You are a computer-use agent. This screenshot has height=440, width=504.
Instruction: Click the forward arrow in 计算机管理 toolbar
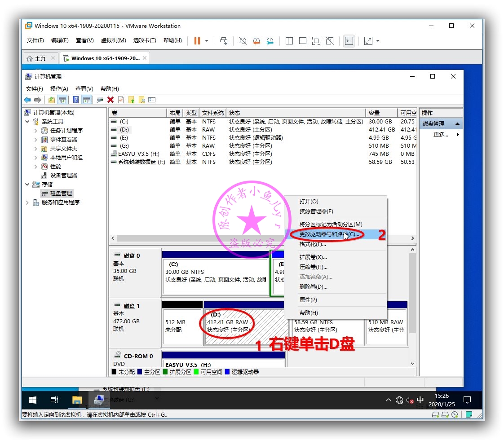pos(38,100)
